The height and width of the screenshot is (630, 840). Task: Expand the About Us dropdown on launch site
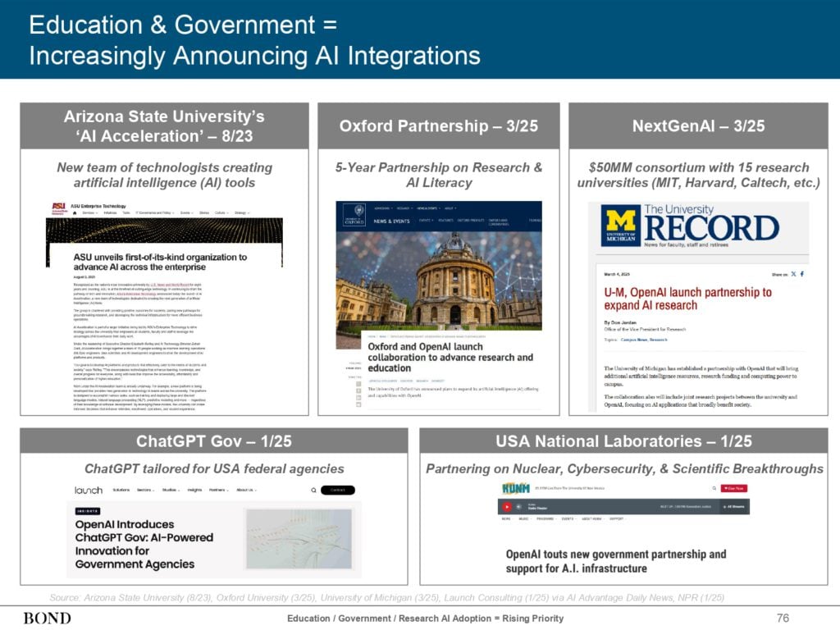(x=246, y=491)
